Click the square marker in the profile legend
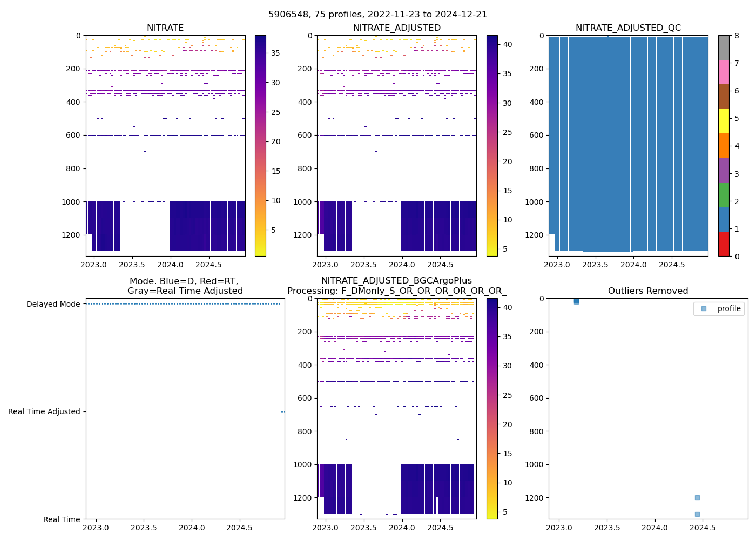Viewport: 756px width, 540px height. pos(704,308)
